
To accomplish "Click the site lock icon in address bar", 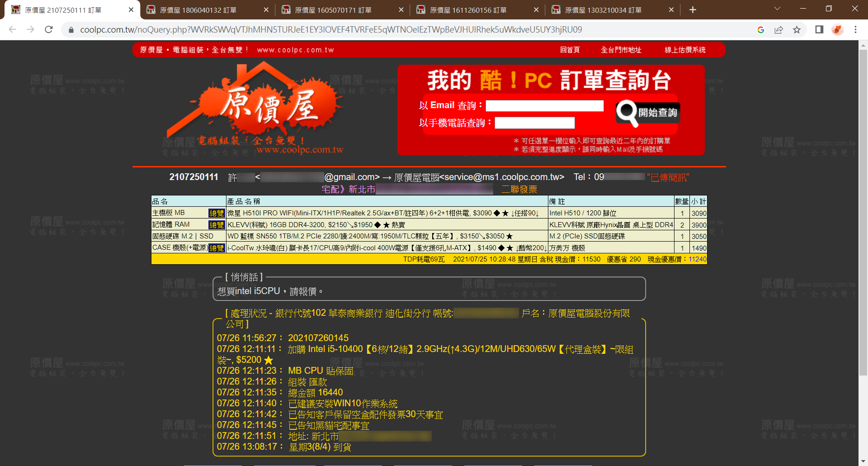I will 71,30.
